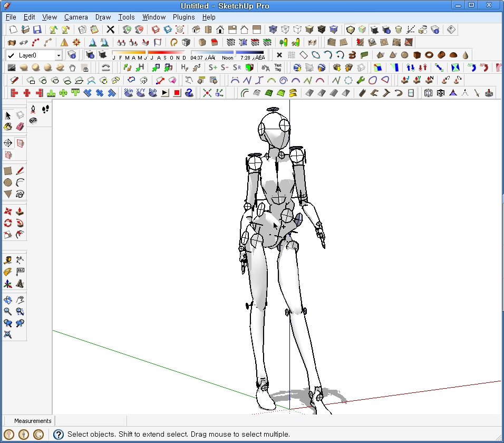Viewport: 504px width, 443px height.
Task: Click the Measurements input box
Action: (x=91, y=421)
